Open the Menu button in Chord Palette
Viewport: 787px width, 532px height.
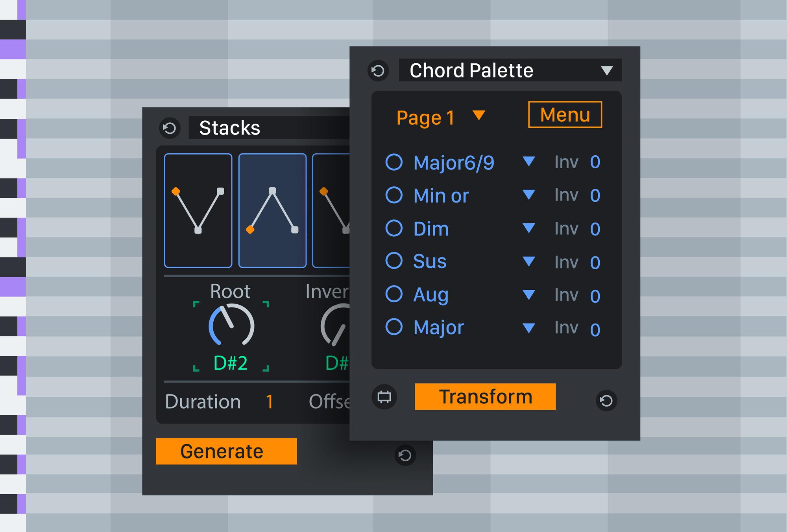coord(565,115)
